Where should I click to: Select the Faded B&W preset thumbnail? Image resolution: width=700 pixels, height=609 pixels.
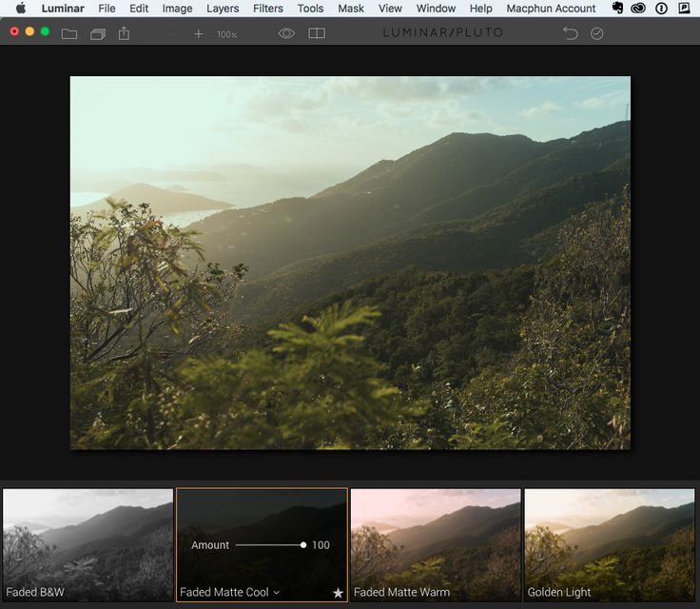click(x=87, y=545)
